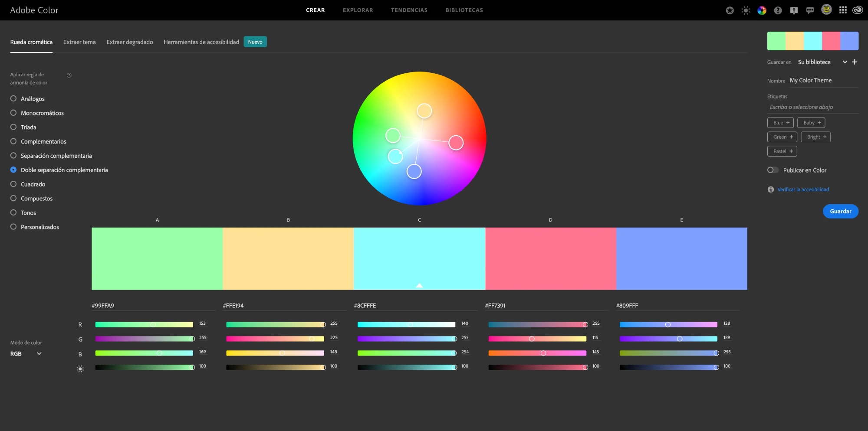Select the Tríada harmony rule
The image size is (868, 431).
point(13,127)
